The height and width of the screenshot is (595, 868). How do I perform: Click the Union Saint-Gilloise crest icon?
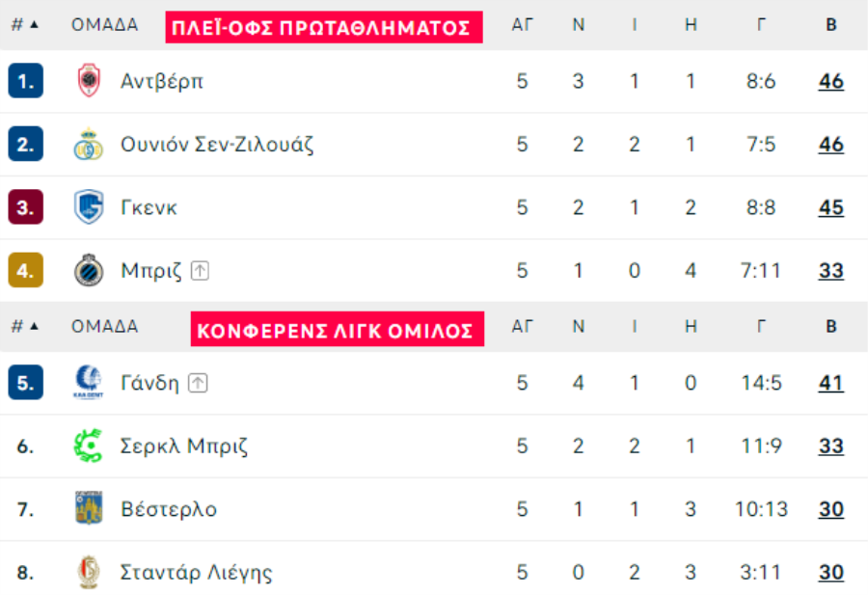pyautogui.click(x=89, y=145)
